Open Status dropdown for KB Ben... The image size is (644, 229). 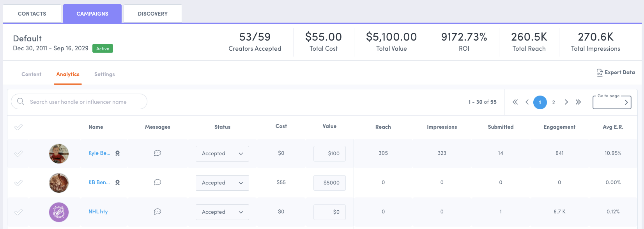point(222,183)
